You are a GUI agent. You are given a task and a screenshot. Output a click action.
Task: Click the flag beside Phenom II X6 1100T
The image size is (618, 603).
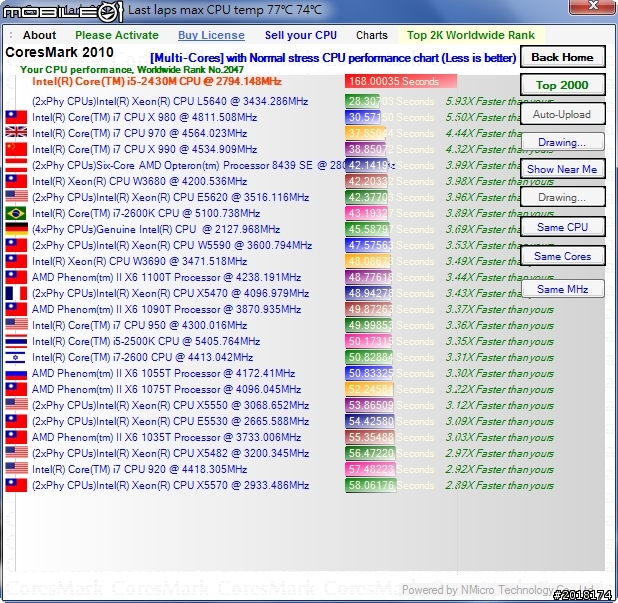tap(16, 277)
